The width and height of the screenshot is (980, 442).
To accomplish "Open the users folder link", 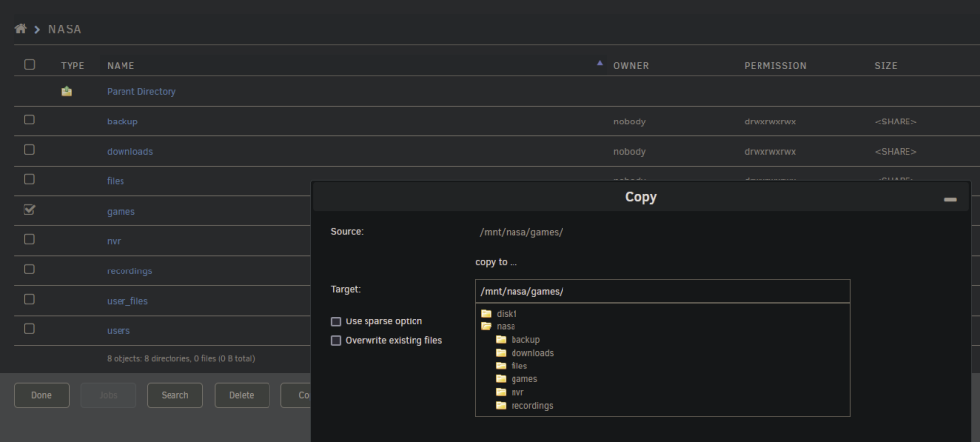I will (119, 330).
